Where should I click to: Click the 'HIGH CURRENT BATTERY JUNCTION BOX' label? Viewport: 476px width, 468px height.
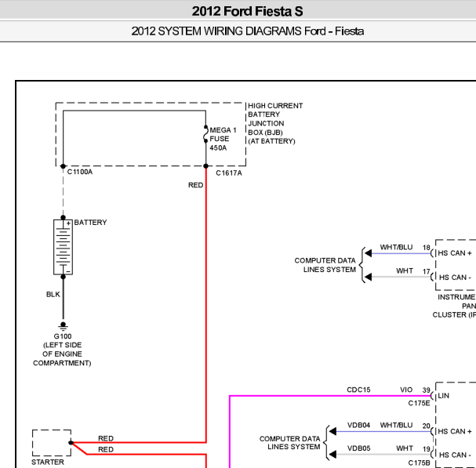tap(275, 123)
